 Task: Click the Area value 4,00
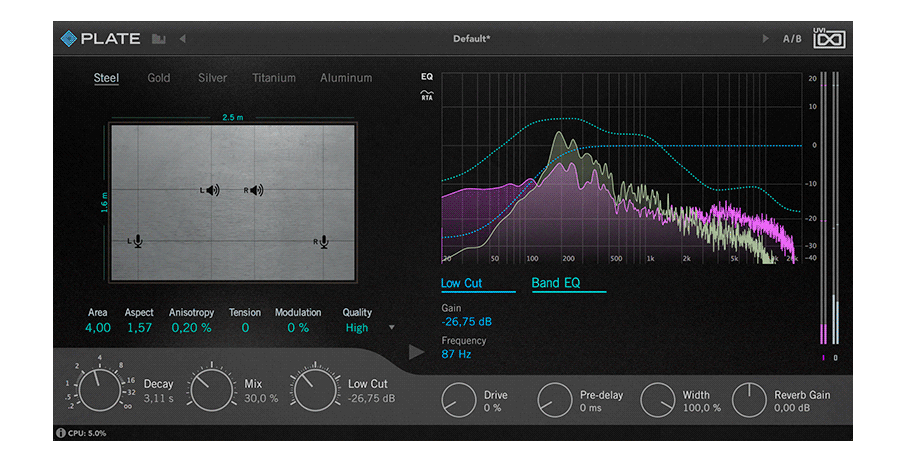coord(98,328)
